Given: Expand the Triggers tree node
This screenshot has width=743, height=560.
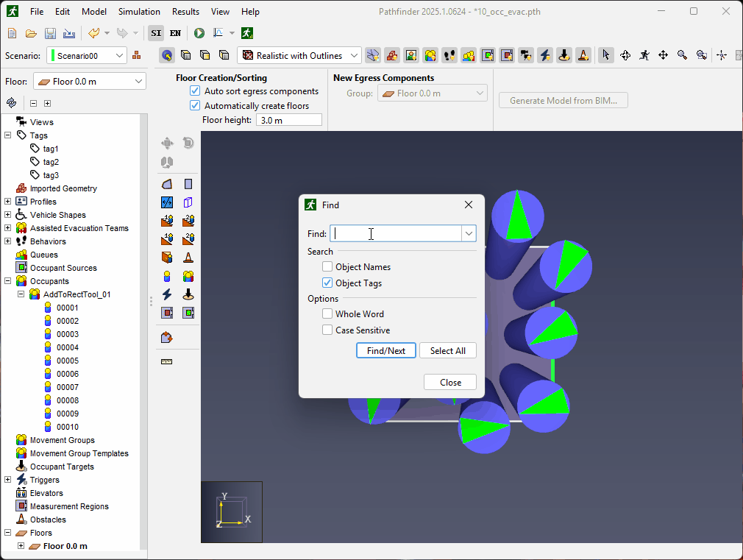Looking at the screenshot, I should pos(7,480).
